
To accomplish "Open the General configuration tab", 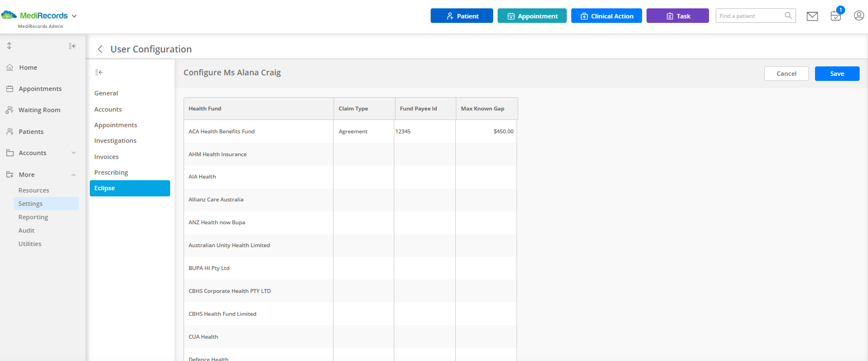I will point(106,93).
